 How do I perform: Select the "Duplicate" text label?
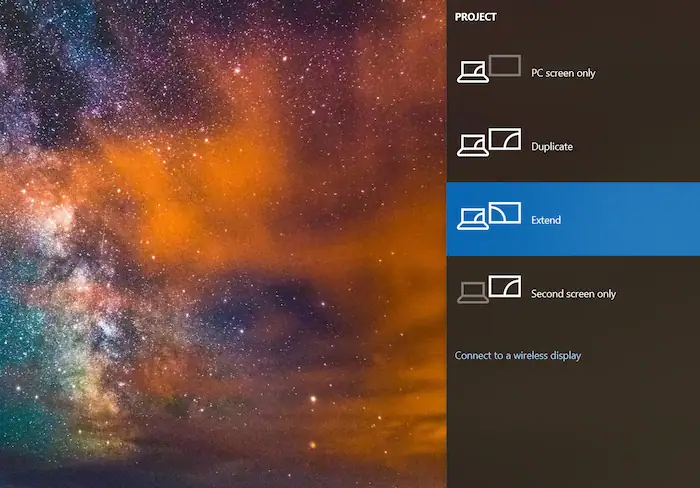point(552,147)
